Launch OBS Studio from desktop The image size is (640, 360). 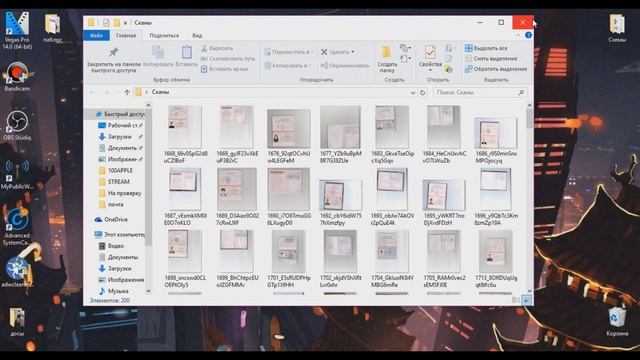click(17, 125)
